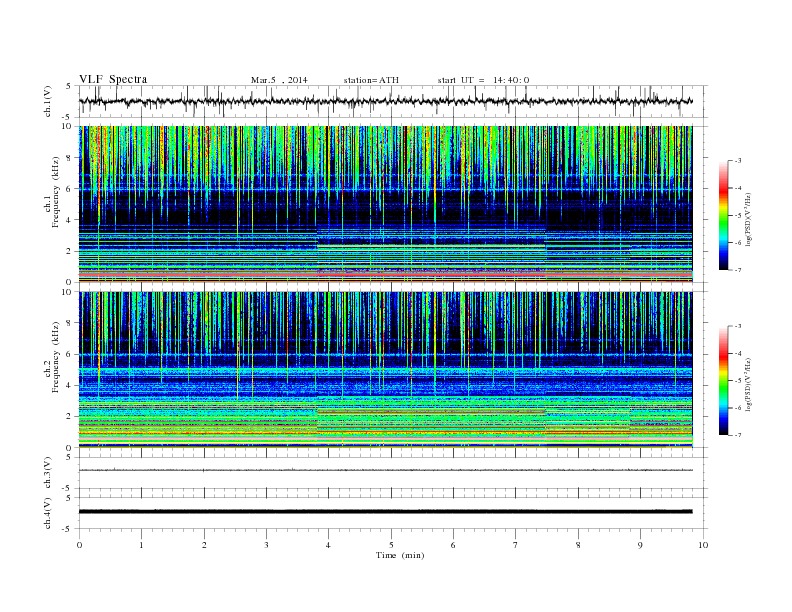The height and width of the screenshot is (612, 792).
Task: Click the 'ch.4(V)' axis label
Action: pos(48,513)
